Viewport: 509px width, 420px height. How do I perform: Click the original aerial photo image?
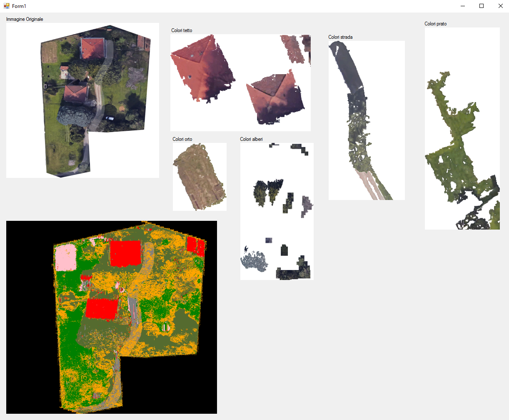point(82,100)
